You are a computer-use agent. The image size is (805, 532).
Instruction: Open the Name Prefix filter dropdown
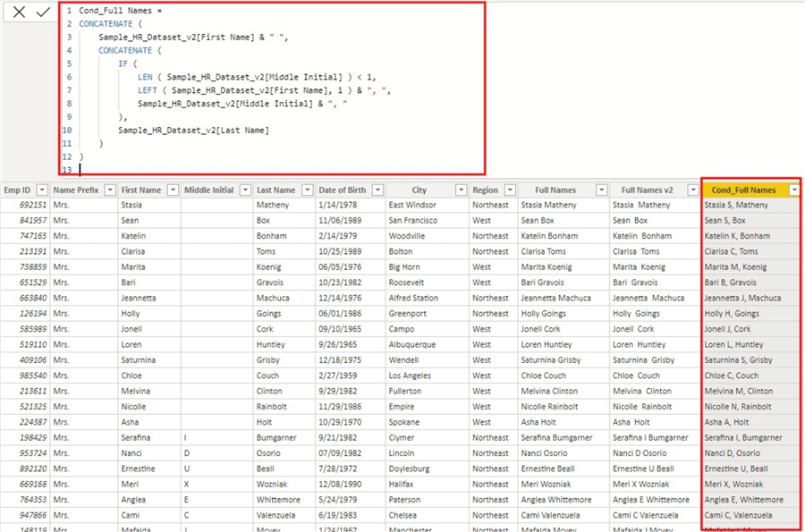coord(109,190)
